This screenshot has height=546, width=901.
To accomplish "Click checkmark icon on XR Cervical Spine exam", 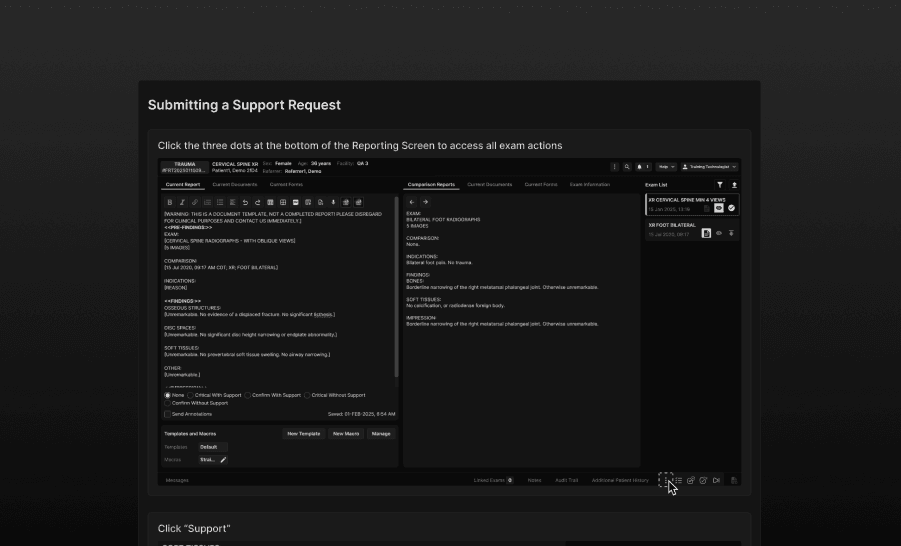I will 731,208.
